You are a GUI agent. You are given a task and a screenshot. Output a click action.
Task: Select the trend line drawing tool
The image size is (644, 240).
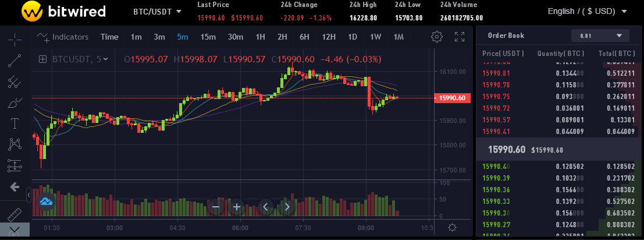tap(15, 60)
